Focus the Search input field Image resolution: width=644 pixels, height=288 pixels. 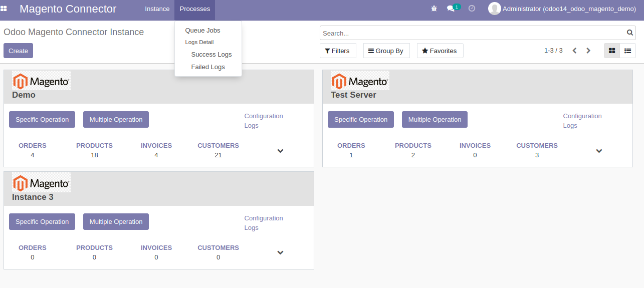(x=471, y=33)
